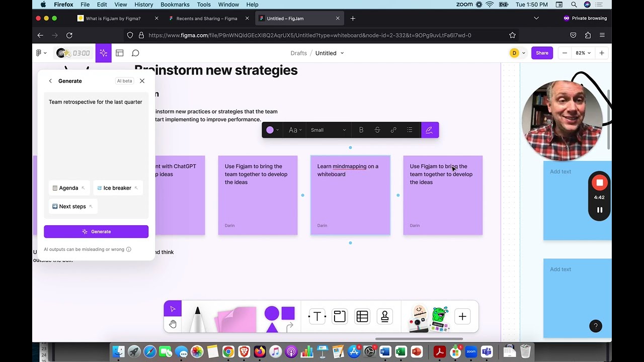Apply strikethrough formatting
Image resolution: width=644 pixels, height=362 pixels.
(377, 130)
